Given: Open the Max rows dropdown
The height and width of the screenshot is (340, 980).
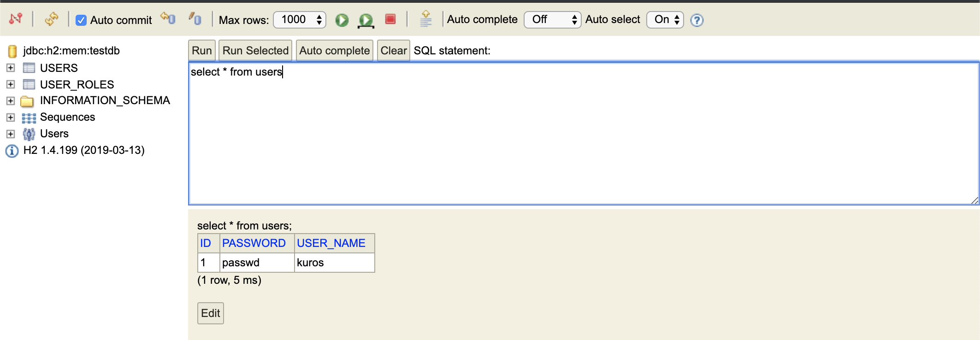Looking at the screenshot, I should point(300,20).
